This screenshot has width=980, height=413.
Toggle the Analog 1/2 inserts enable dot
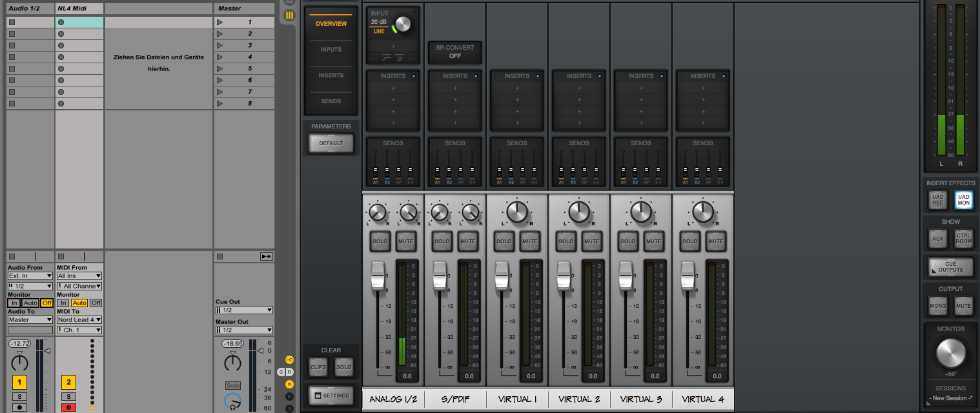coord(414,76)
